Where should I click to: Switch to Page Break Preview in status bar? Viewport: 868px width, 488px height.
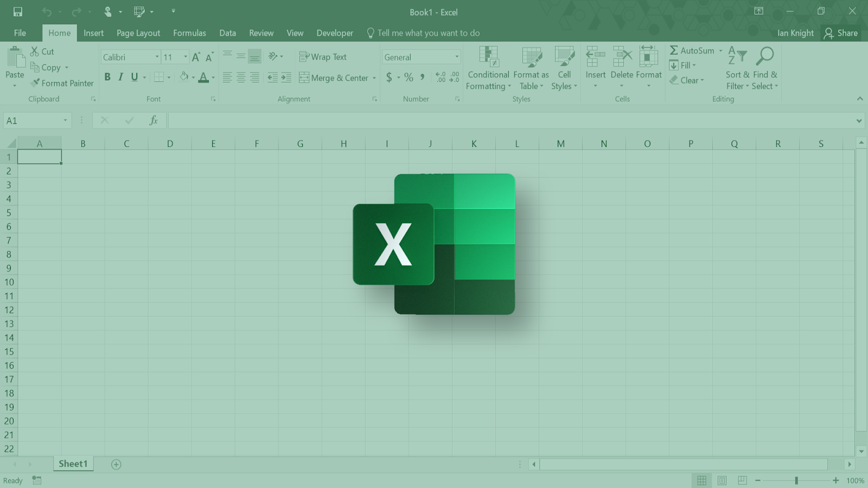[742, 480]
